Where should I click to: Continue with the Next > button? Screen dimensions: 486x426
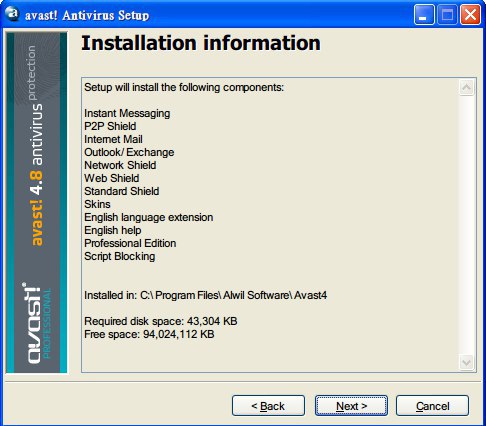[351, 406]
